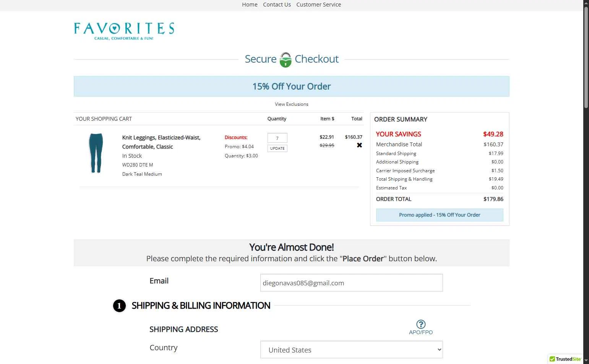This screenshot has width=589, height=364.
Task: Click the Email input field
Action: coord(351,283)
